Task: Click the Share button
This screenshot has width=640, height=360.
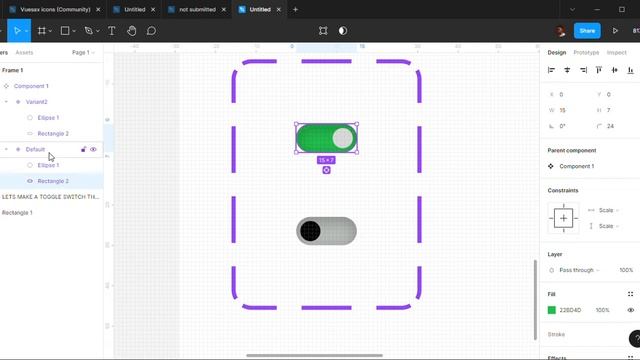Action: click(587, 31)
